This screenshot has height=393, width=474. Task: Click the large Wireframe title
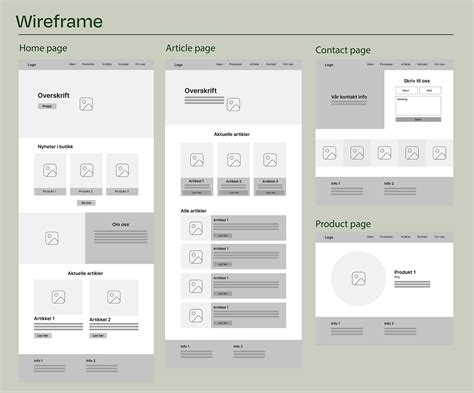(x=59, y=21)
